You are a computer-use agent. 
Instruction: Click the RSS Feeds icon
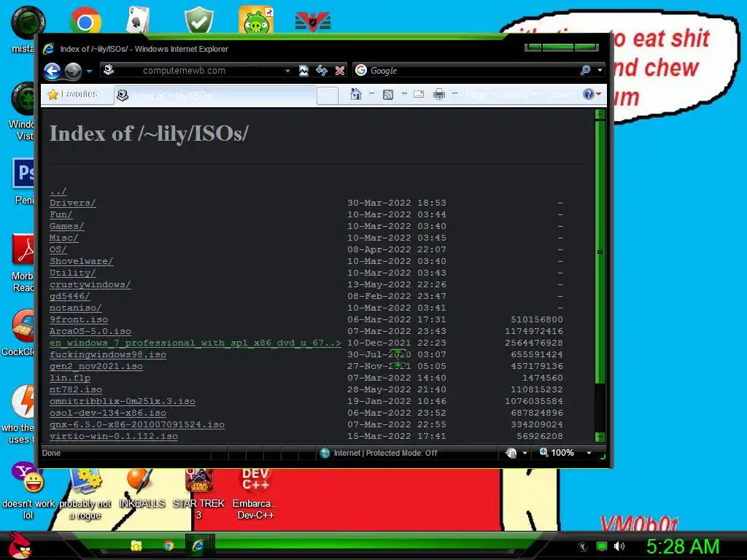tap(388, 94)
